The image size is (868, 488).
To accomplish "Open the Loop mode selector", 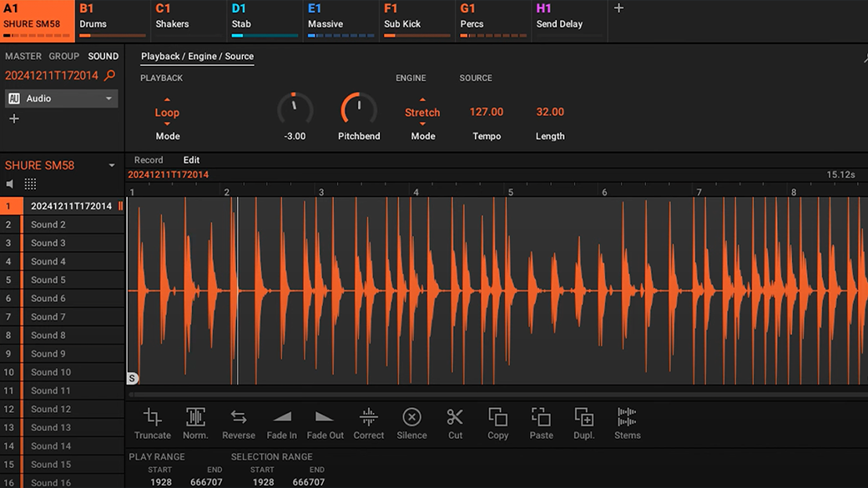I will pos(167,113).
